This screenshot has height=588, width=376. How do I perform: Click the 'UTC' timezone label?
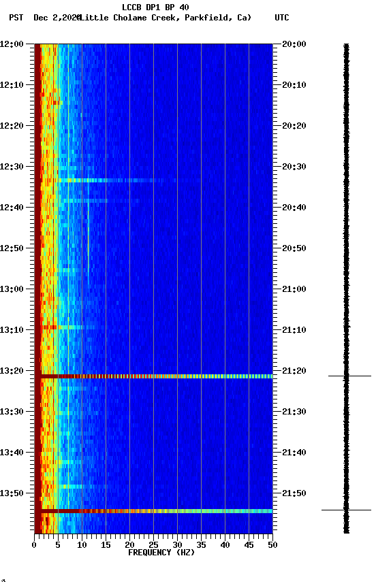point(282,18)
